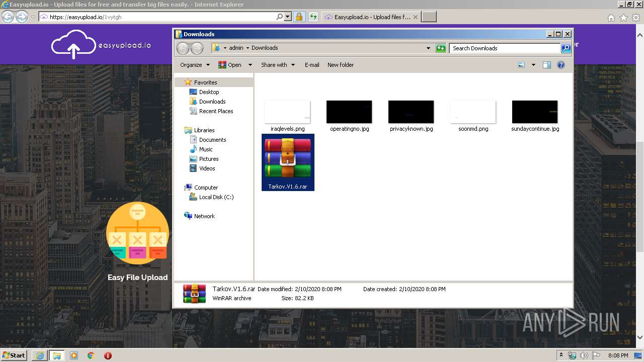Refresh the Downloads folder view
This screenshot has height=362, width=644.
click(x=441, y=48)
